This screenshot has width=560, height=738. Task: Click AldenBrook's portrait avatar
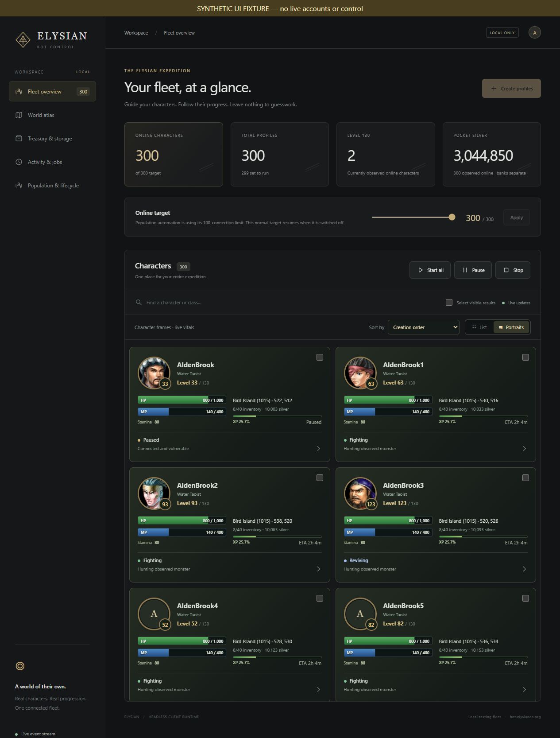pos(154,373)
